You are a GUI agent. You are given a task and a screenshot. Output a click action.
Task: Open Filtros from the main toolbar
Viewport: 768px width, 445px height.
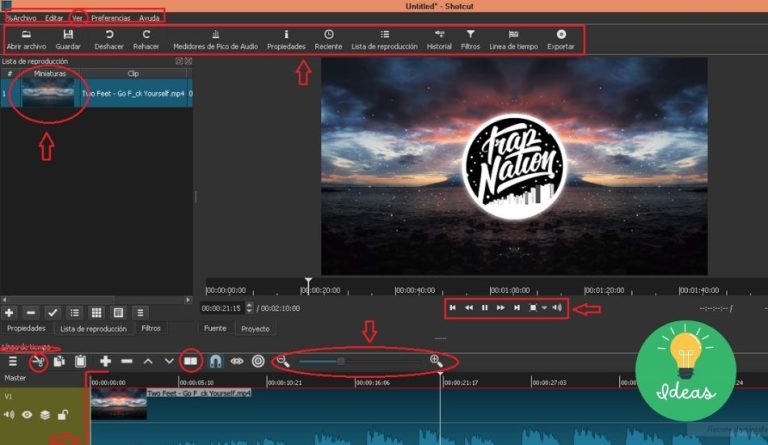470,40
